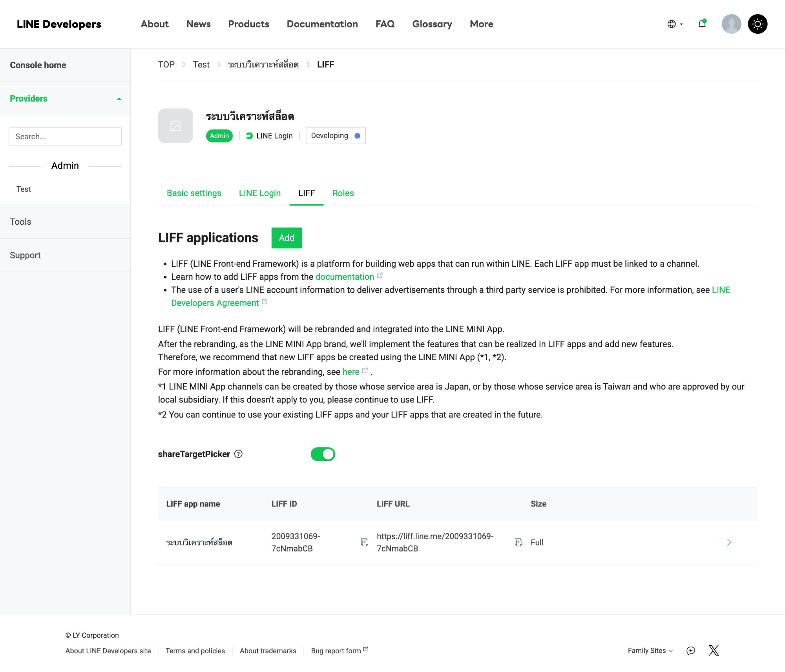
Task: Focus the provider Search field
Action: click(x=65, y=137)
